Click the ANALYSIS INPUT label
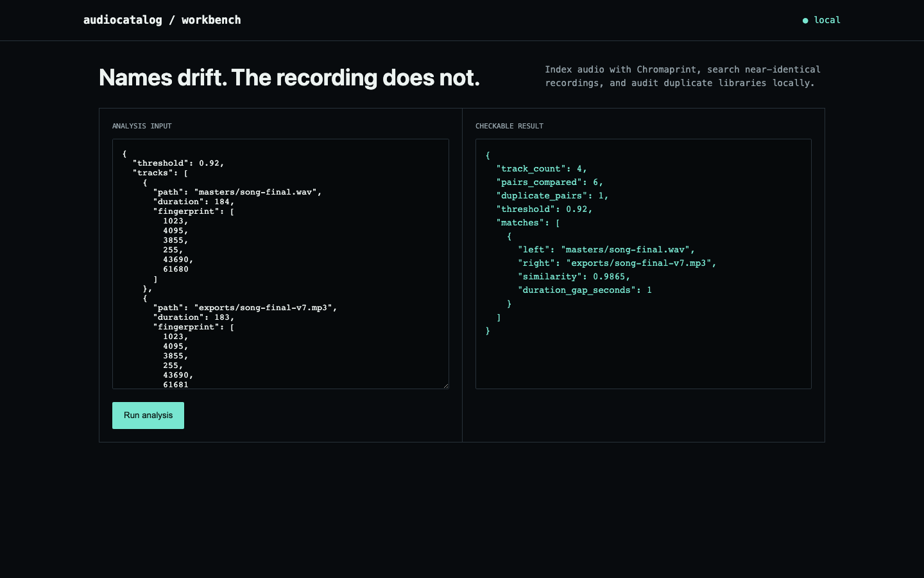The image size is (924, 578). click(142, 126)
